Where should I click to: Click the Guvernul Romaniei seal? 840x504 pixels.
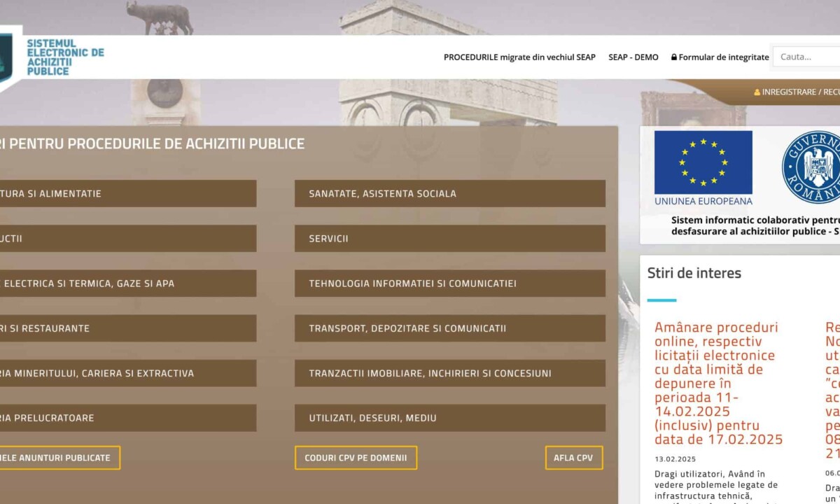(x=812, y=167)
